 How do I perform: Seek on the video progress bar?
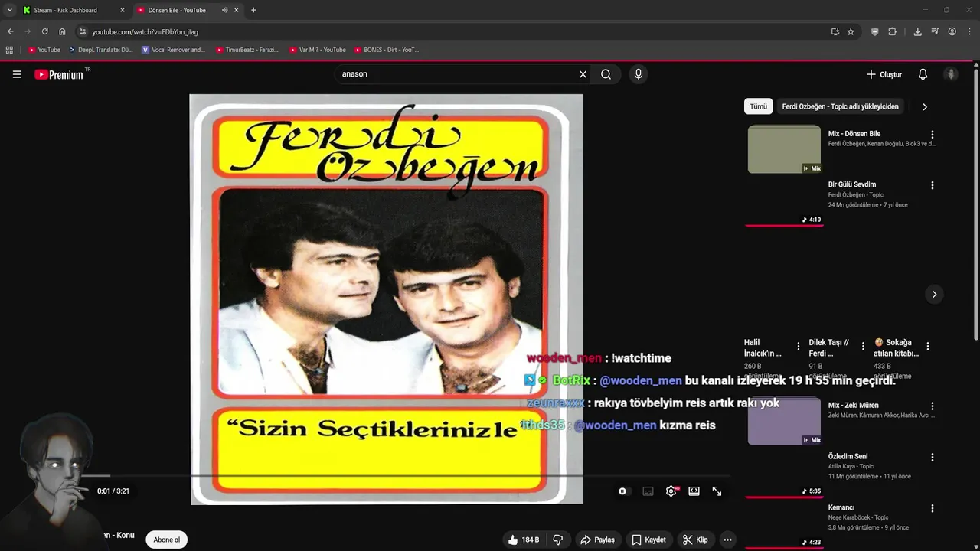pyautogui.click(x=406, y=476)
